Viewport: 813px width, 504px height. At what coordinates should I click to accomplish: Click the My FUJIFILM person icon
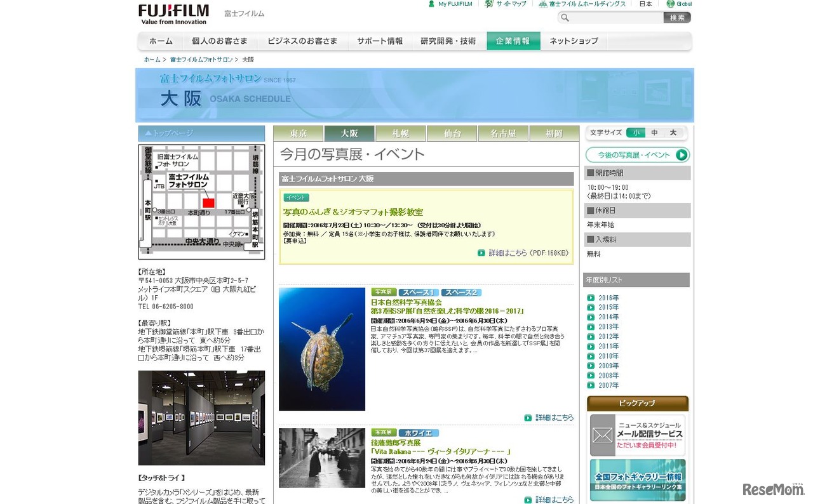click(x=431, y=4)
